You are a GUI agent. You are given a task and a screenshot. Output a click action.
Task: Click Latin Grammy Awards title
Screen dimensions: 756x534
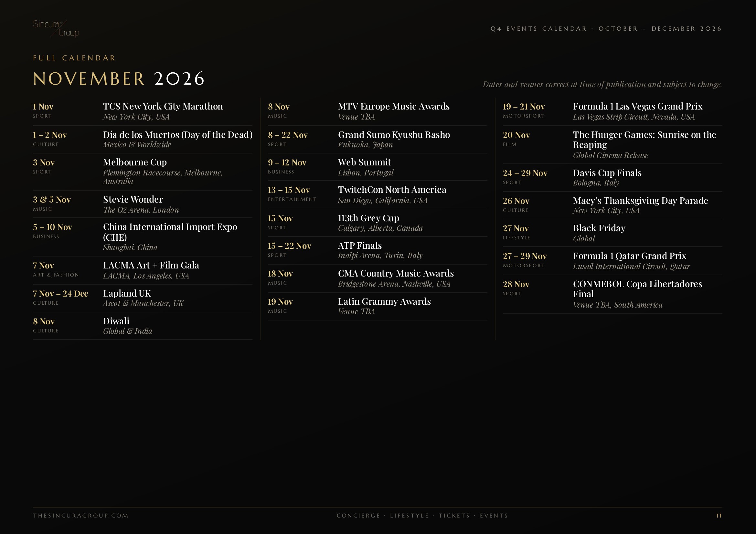[384, 301]
